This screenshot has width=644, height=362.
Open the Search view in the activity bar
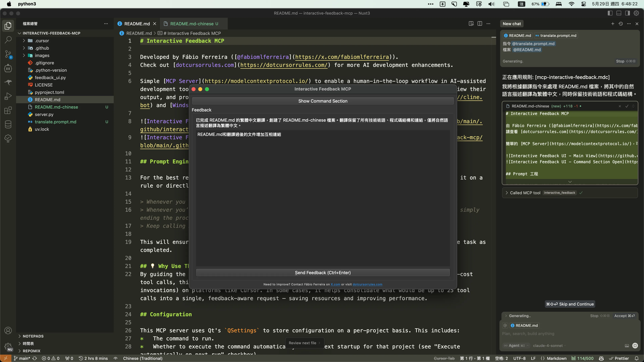pyautogui.click(x=8, y=40)
